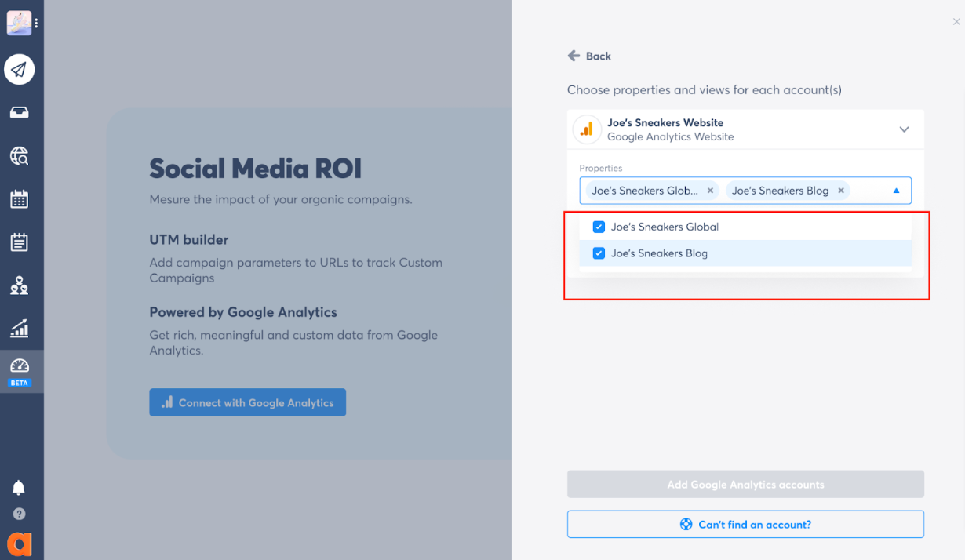Open the globe search Listening icon

coord(19,156)
